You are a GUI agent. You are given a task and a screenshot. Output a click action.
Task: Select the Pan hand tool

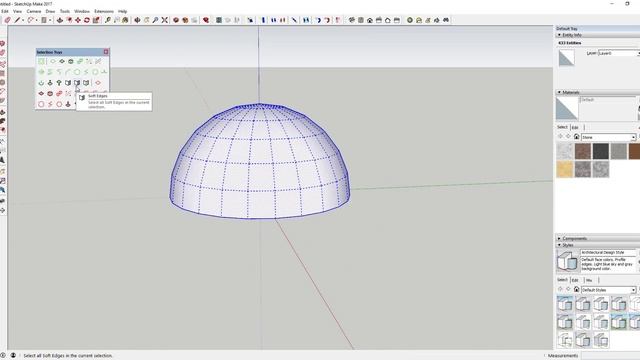(146, 20)
